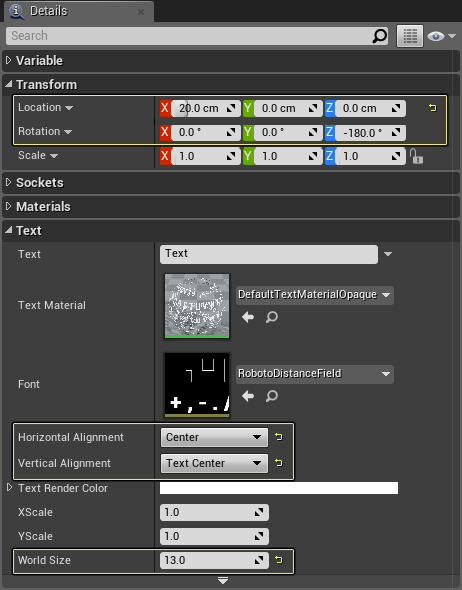Click the search magnifier icon in search bar
The width and height of the screenshot is (462, 590).
(380, 36)
